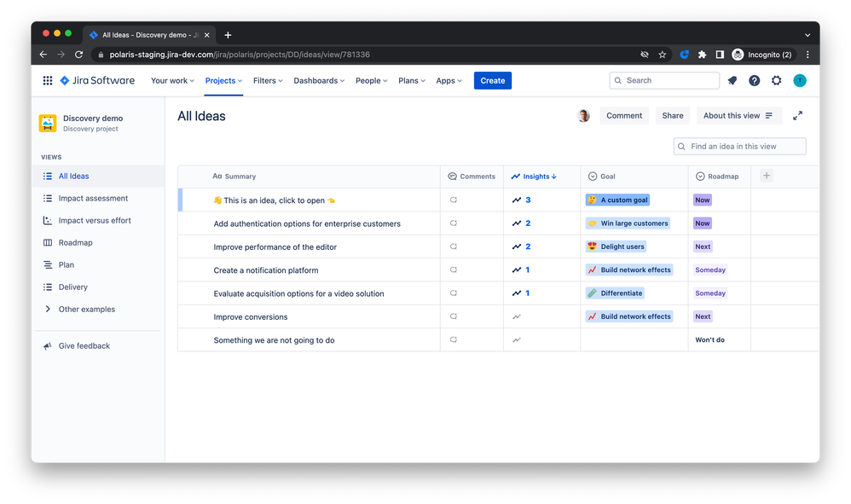Open Chrome tab list chevron

click(x=808, y=35)
